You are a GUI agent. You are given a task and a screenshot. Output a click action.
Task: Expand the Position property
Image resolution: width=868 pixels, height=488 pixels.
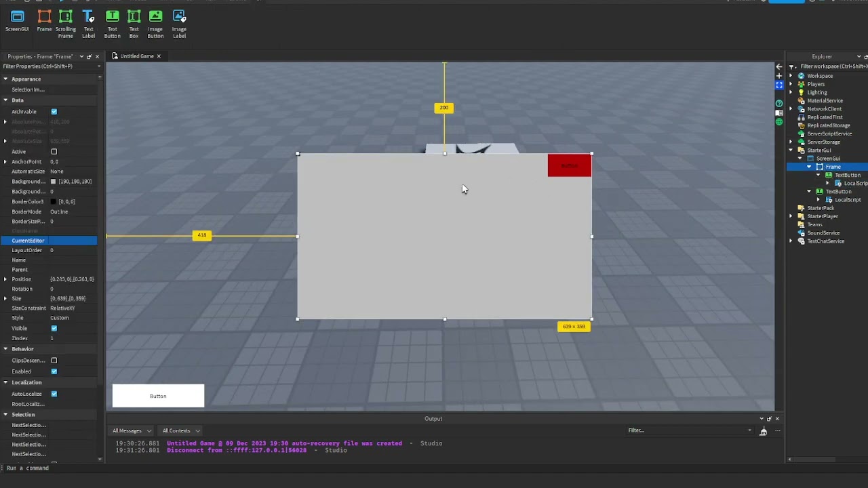[x=5, y=279]
